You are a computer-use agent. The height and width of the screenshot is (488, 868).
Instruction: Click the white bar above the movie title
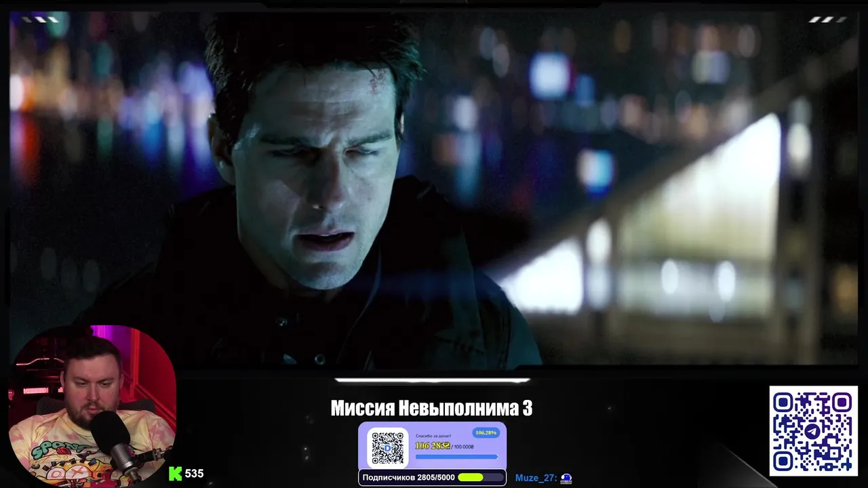pyautogui.click(x=432, y=380)
